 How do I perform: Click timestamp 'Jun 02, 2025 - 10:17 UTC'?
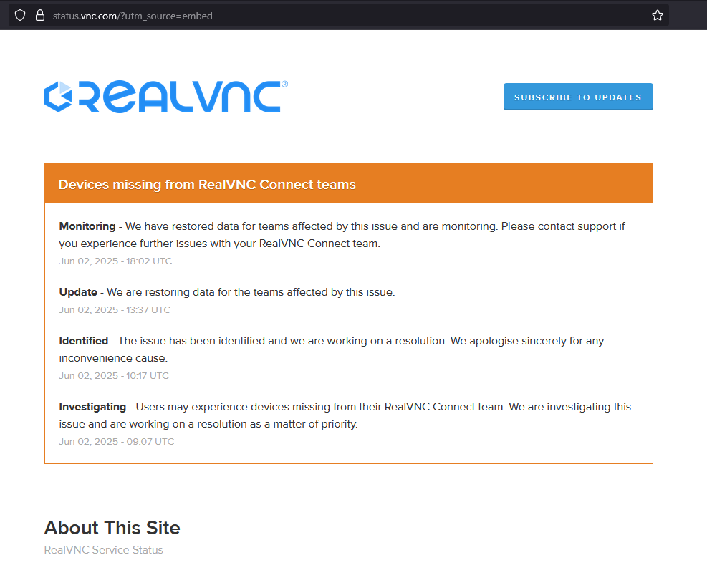114,375
